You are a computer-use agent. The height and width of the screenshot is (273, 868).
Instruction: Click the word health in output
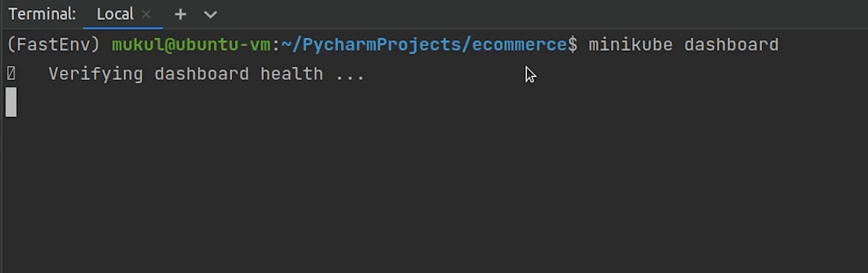click(291, 74)
